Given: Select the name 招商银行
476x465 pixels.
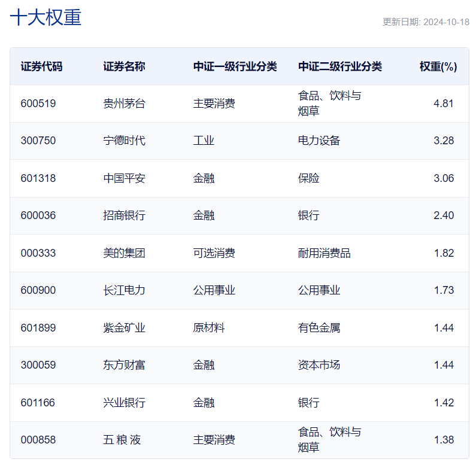Looking at the screenshot, I should pyautogui.click(x=124, y=215).
